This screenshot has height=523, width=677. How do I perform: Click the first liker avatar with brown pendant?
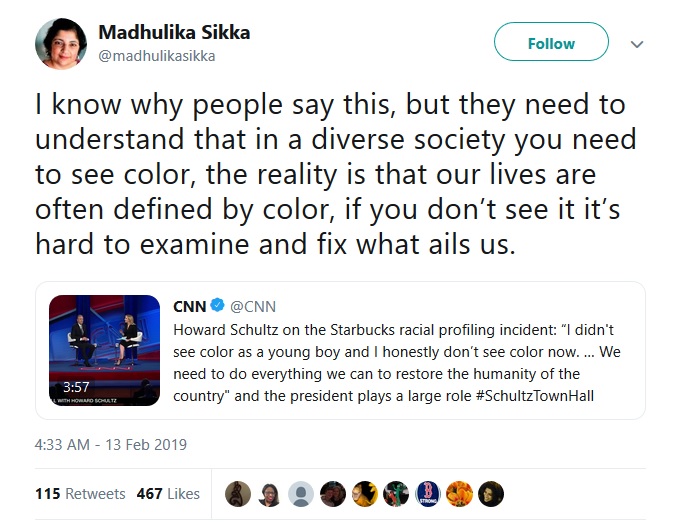(238, 494)
